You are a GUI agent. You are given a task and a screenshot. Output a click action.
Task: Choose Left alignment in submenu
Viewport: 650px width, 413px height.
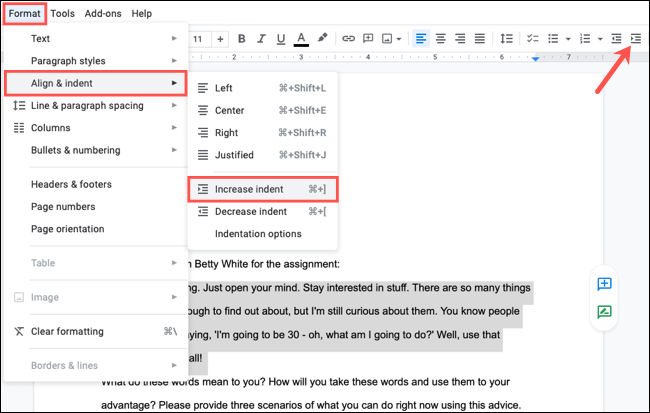click(262, 88)
